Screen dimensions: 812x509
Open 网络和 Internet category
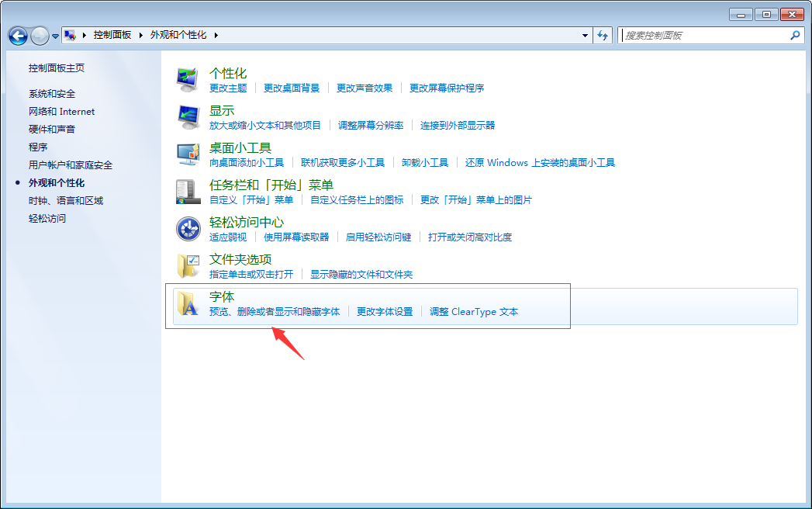[61, 112]
